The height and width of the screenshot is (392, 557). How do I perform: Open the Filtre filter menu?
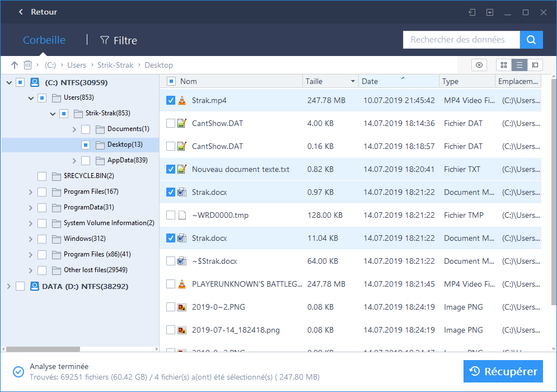click(119, 40)
